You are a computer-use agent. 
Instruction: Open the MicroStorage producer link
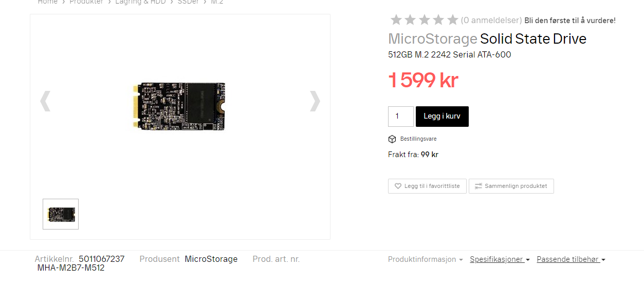click(211, 259)
